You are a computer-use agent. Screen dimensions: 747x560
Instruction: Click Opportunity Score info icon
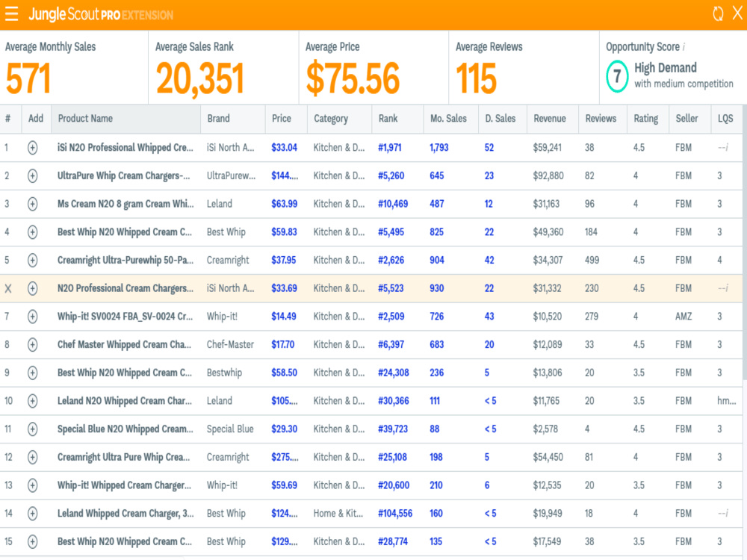[684, 46]
